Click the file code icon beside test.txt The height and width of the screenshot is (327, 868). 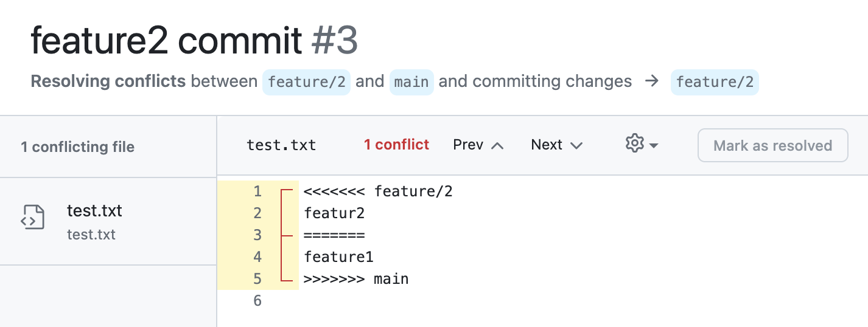point(32,218)
